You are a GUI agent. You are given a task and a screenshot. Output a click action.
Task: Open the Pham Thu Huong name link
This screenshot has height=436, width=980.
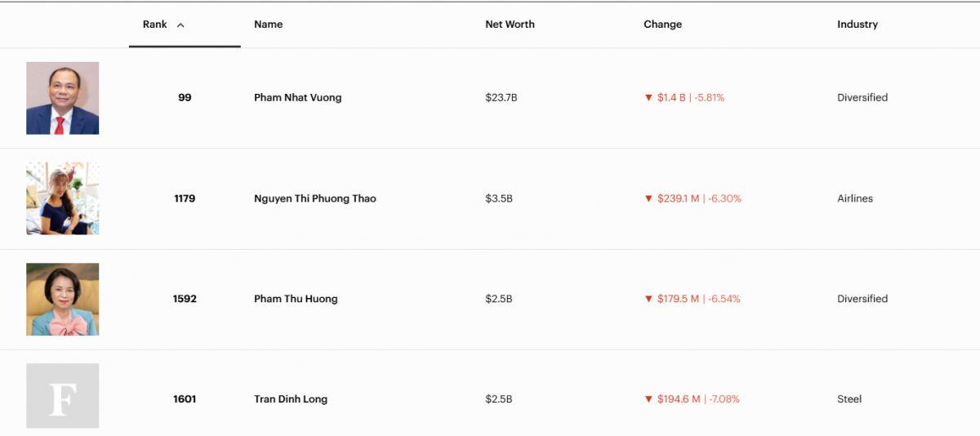coord(296,299)
